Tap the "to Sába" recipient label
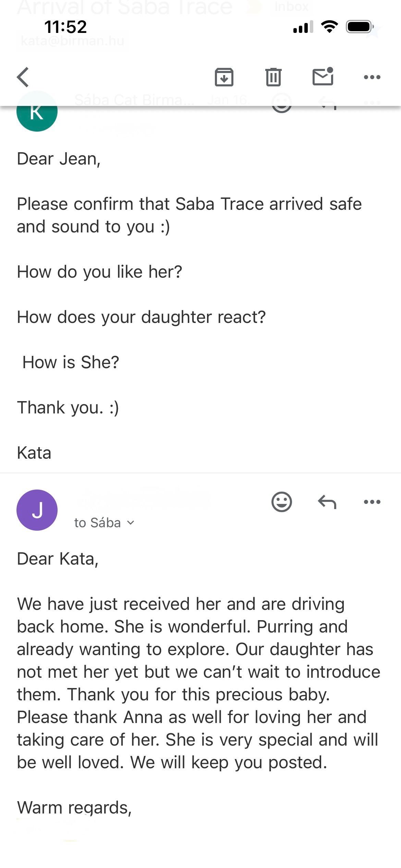The width and height of the screenshot is (401, 868). click(97, 523)
